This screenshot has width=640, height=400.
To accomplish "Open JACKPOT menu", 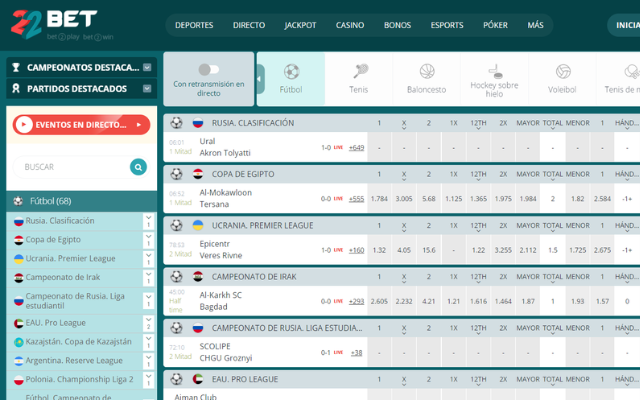I will (300, 25).
